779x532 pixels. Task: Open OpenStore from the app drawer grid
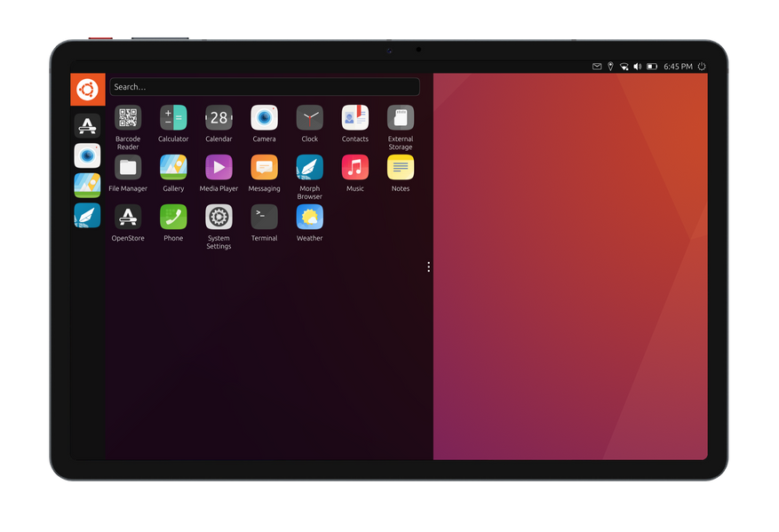click(x=128, y=217)
